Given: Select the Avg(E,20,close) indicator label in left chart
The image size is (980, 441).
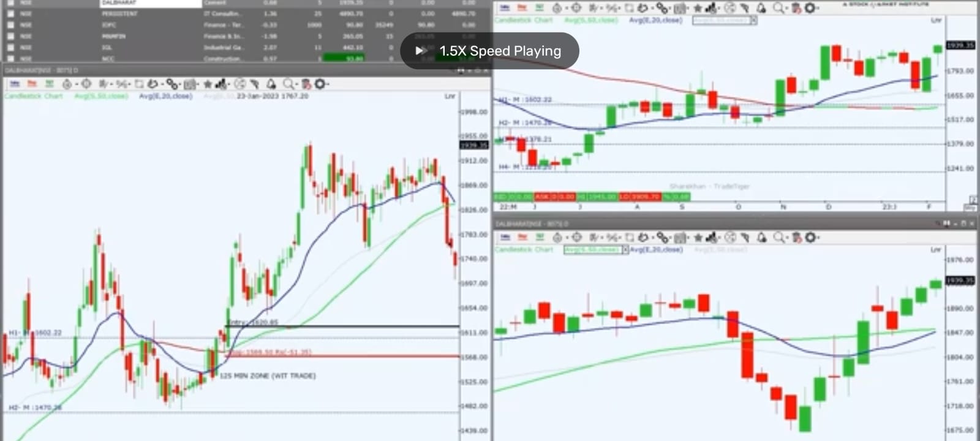Looking at the screenshot, I should [x=165, y=96].
